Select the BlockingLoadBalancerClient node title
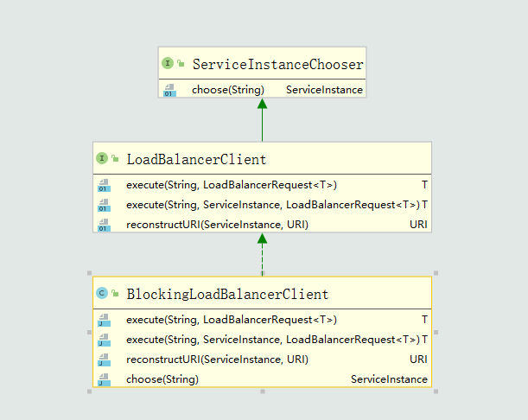Image resolution: width=528 pixels, height=420 pixels. coord(227,294)
